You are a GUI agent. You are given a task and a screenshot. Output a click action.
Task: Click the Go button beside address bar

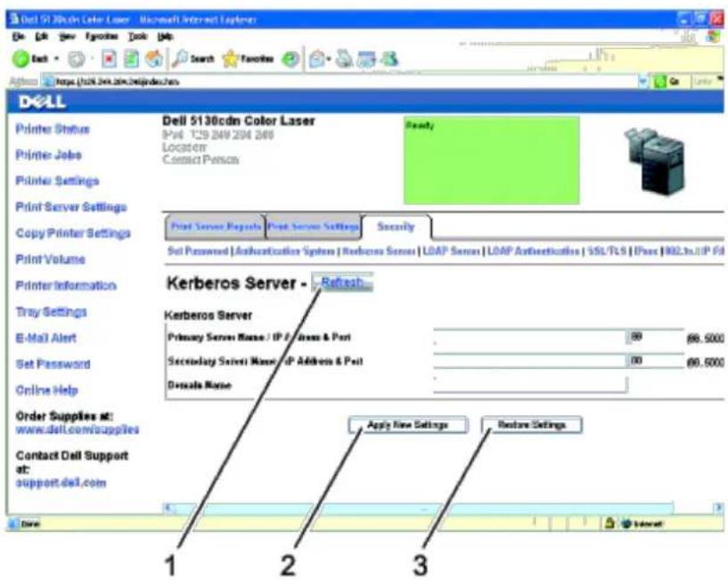tap(667, 82)
